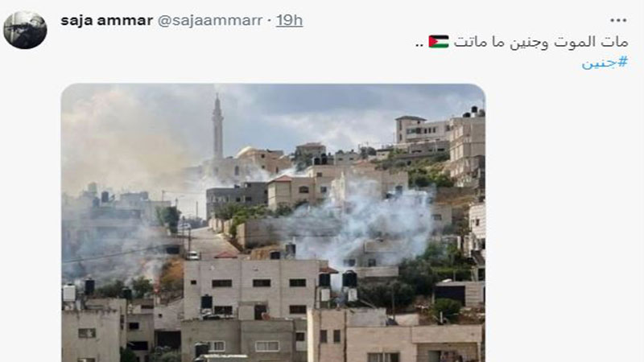Open the #جنين hashtag link

pyautogui.click(x=605, y=63)
